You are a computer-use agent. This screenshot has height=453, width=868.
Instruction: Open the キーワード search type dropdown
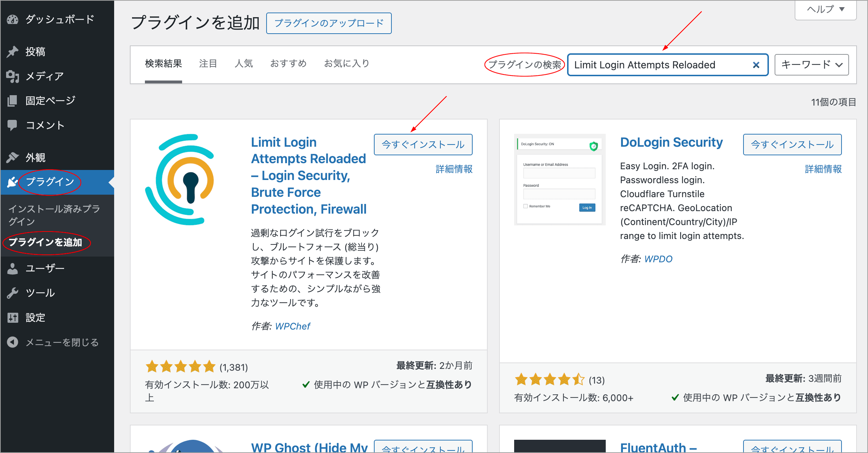811,65
